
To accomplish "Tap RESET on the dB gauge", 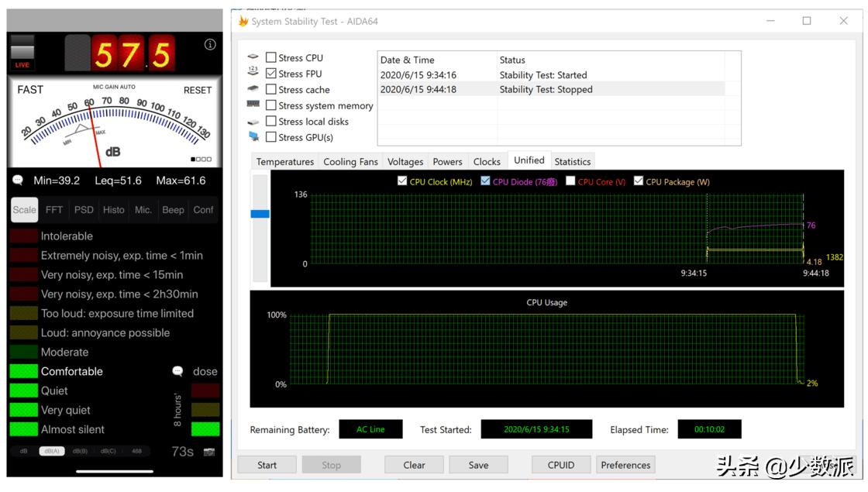I will [x=197, y=90].
